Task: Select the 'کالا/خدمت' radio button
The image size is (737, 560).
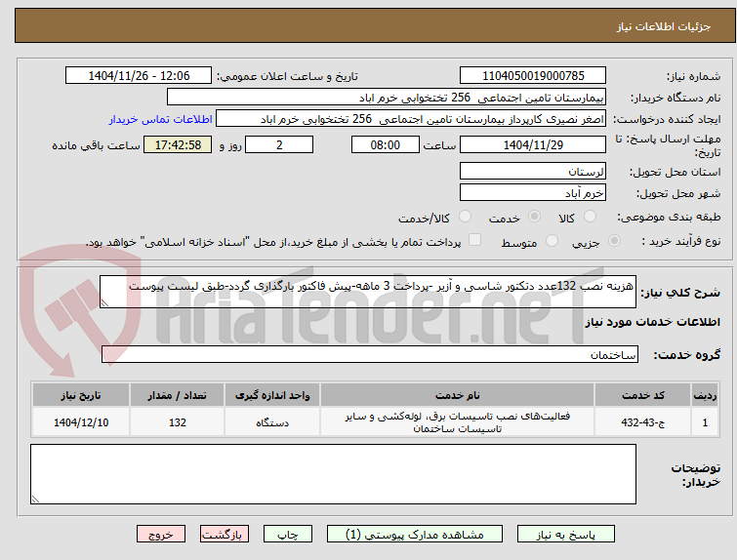Action: click(x=465, y=217)
